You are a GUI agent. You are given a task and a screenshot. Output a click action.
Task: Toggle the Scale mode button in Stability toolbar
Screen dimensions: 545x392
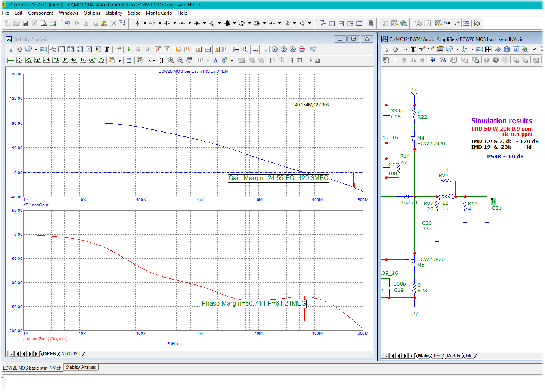coord(52,49)
